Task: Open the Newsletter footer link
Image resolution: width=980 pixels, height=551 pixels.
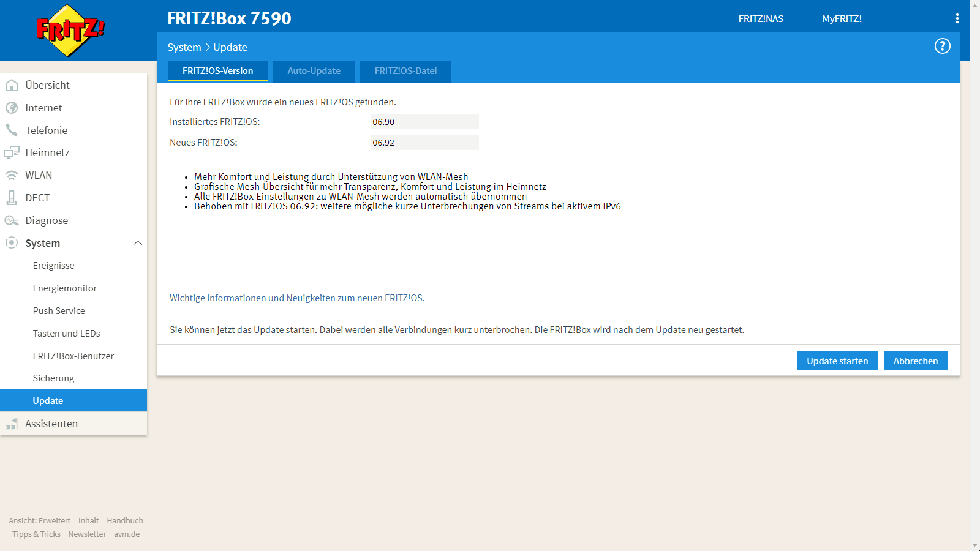Action: [x=87, y=534]
